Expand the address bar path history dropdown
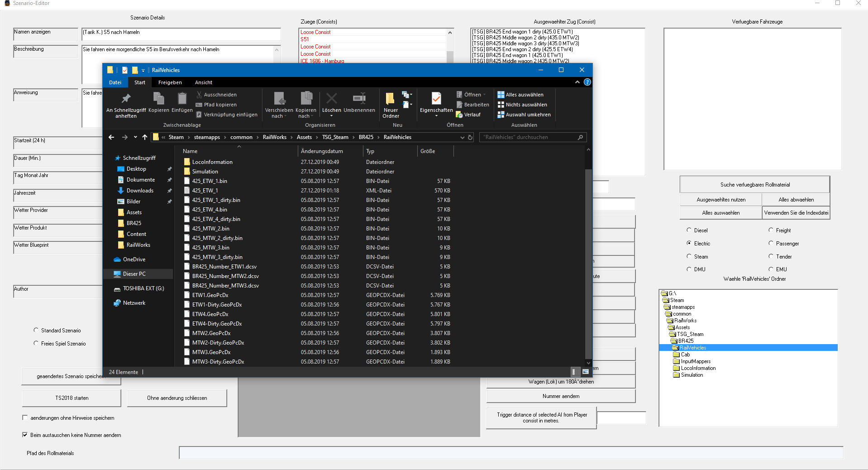Image resolution: width=868 pixels, height=470 pixels. tap(462, 137)
